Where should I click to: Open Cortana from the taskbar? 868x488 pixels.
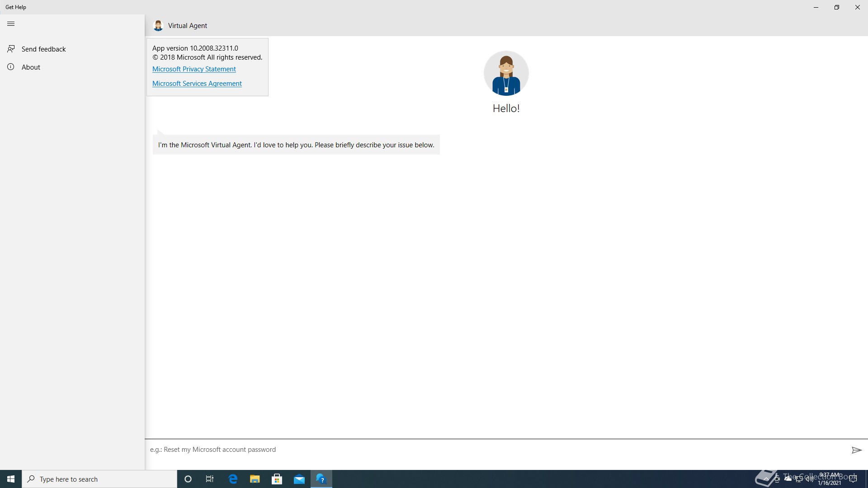pos(188,479)
